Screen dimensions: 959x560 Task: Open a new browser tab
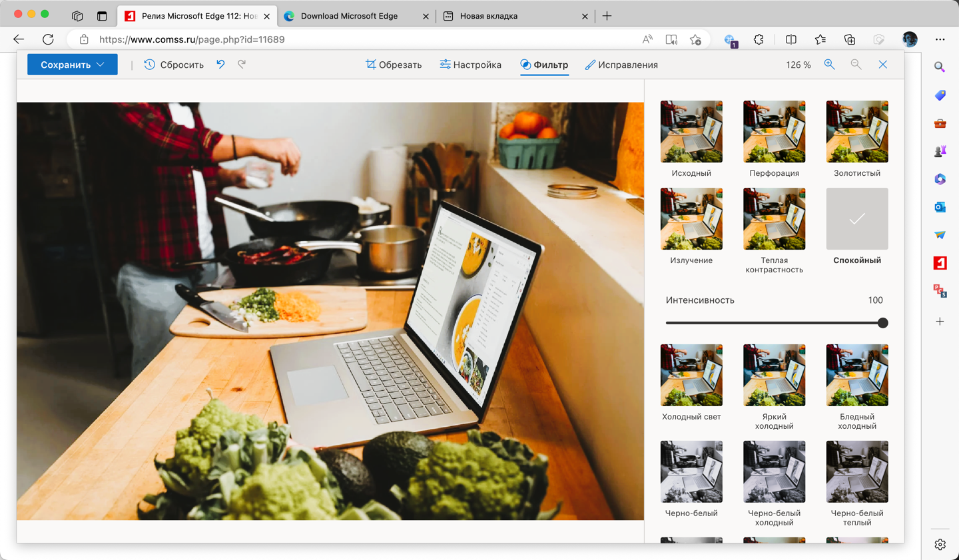pos(607,16)
